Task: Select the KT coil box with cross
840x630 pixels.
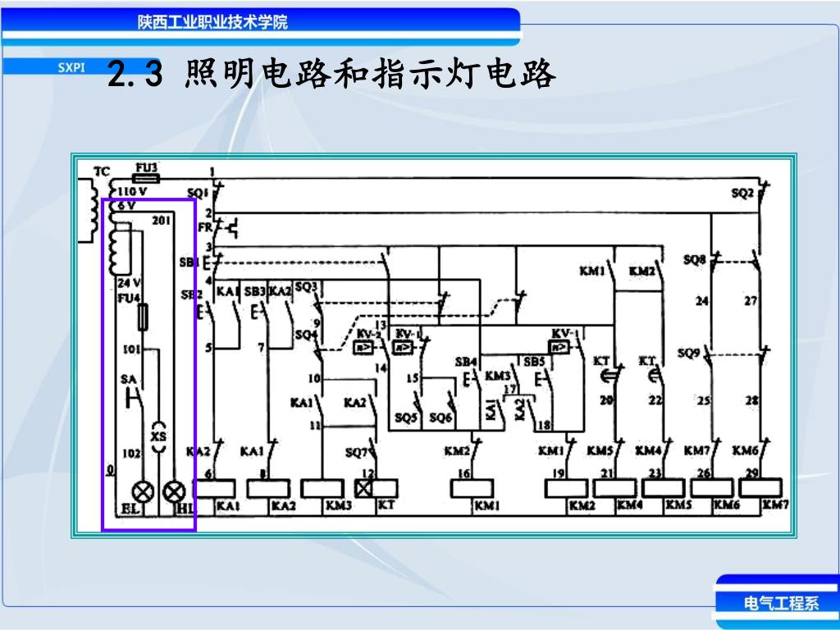Action: coord(377,489)
